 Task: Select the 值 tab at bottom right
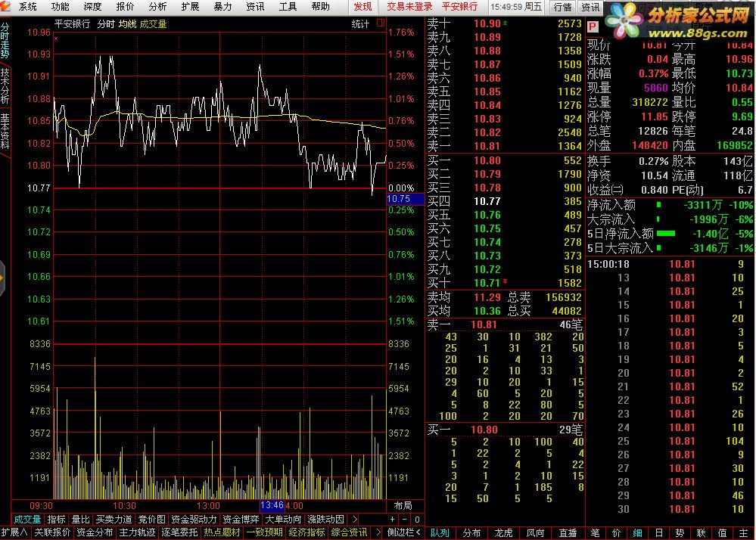722,532
